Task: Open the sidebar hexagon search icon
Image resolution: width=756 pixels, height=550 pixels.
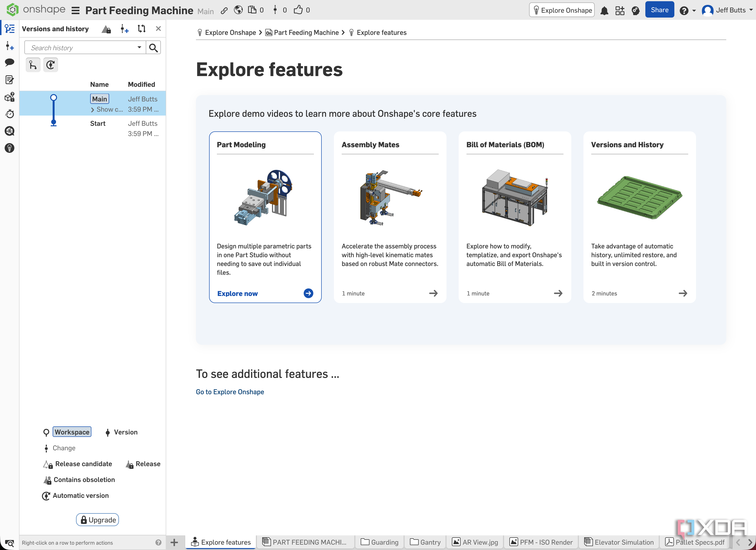Action: coord(10,131)
